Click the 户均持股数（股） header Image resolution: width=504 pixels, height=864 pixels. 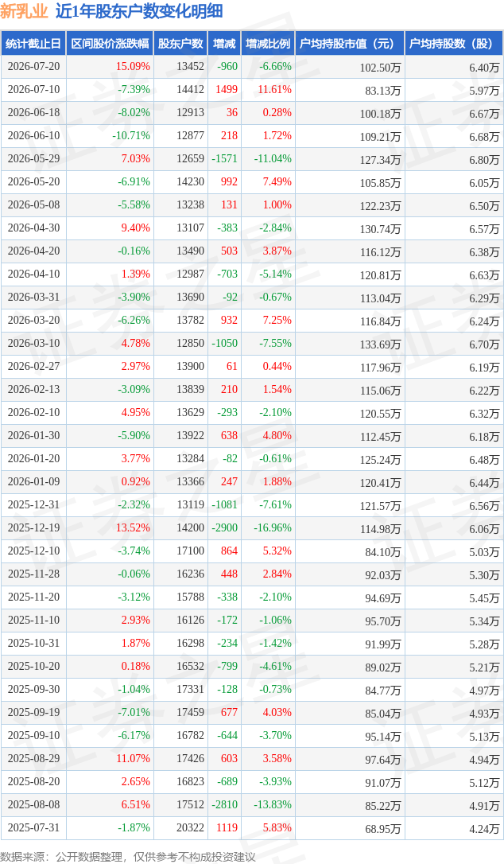pos(454,44)
